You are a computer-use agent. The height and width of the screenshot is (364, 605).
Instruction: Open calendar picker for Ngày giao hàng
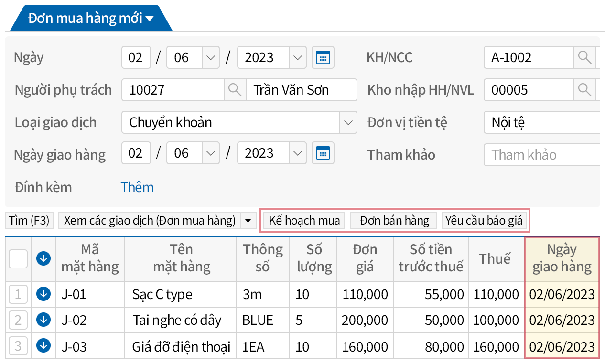click(323, 153)
